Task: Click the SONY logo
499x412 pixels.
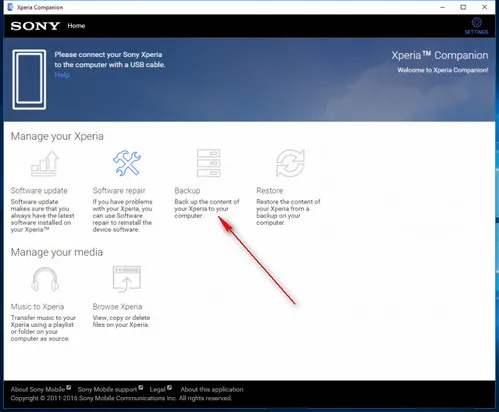Action: [x=35, y=26]
